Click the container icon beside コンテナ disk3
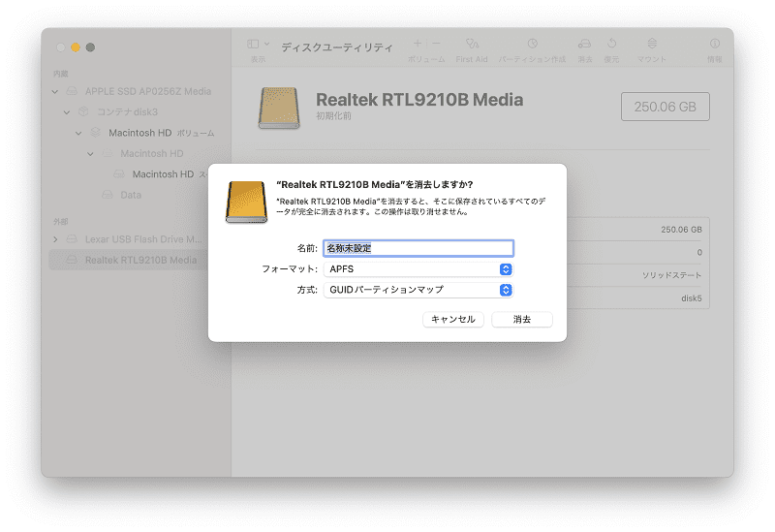Viewport: 775px width, 532px height. click(x=83, y=111)
